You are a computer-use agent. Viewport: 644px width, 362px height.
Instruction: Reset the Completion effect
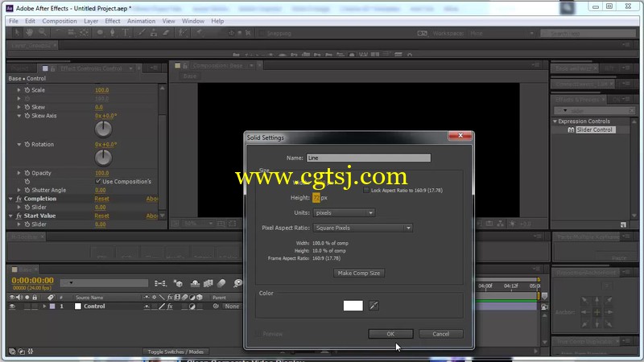coord(102,199)
